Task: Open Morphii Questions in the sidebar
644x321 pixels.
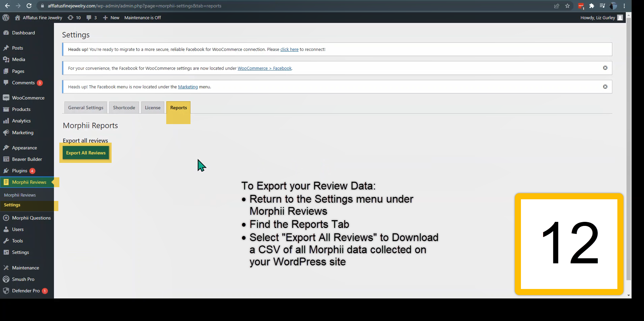Action: (x=27, y=218)
